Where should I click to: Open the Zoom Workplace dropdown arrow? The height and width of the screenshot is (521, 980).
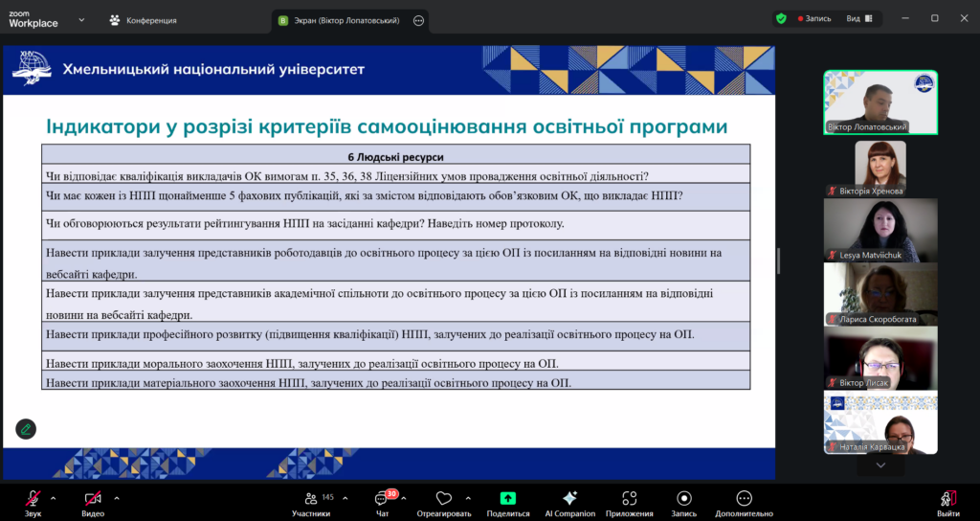81,19
